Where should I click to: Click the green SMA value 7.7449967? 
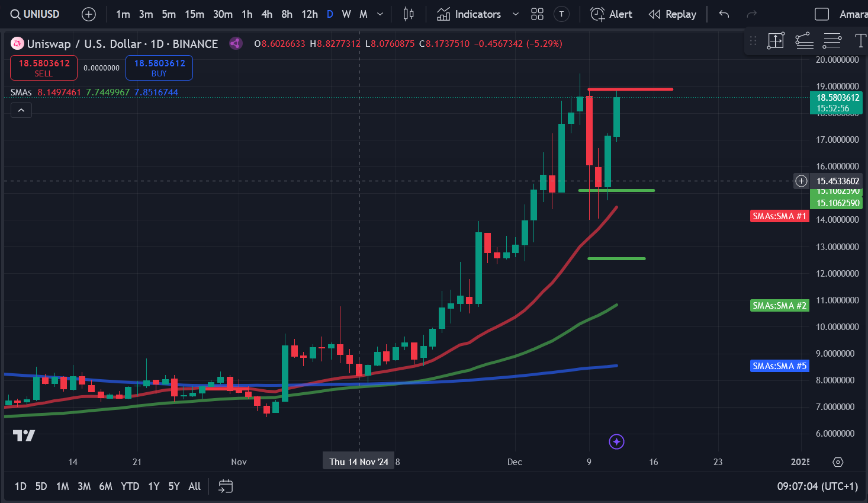coord(108,92)
